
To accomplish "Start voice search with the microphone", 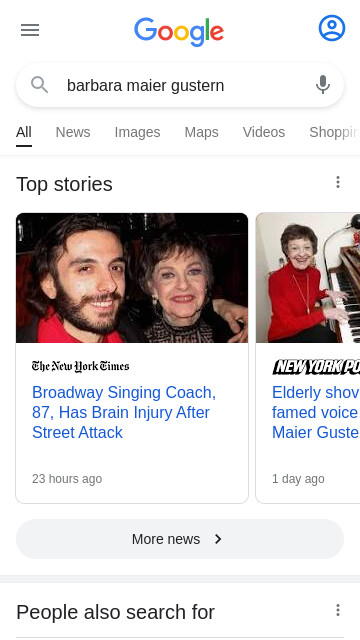I will click(322, 85).
